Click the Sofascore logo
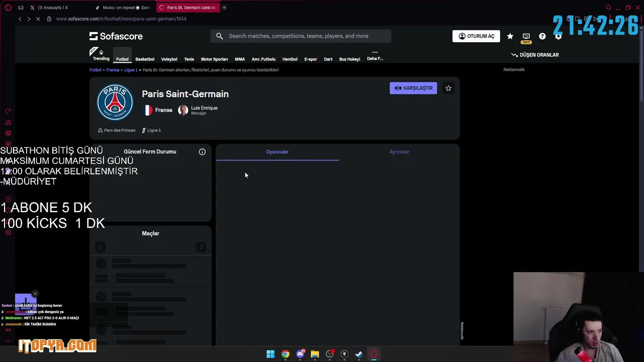The height and width of the screenshot is (362, 644). tap(116, 36)
